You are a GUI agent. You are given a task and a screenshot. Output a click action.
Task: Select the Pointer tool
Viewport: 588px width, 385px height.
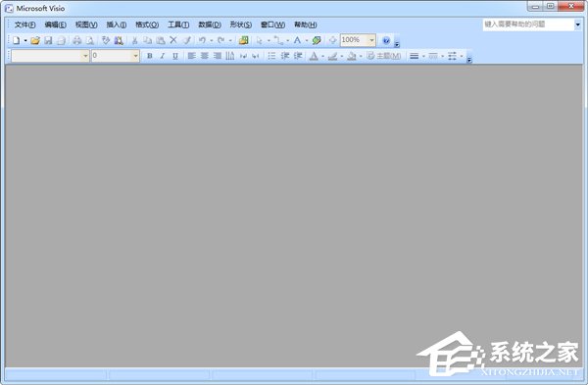tap(260, 40)
